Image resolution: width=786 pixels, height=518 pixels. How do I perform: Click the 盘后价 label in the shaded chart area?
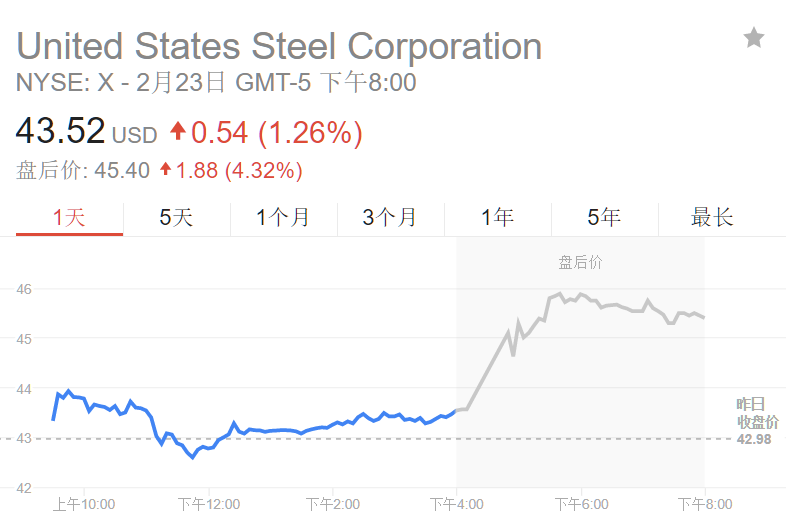580,263
